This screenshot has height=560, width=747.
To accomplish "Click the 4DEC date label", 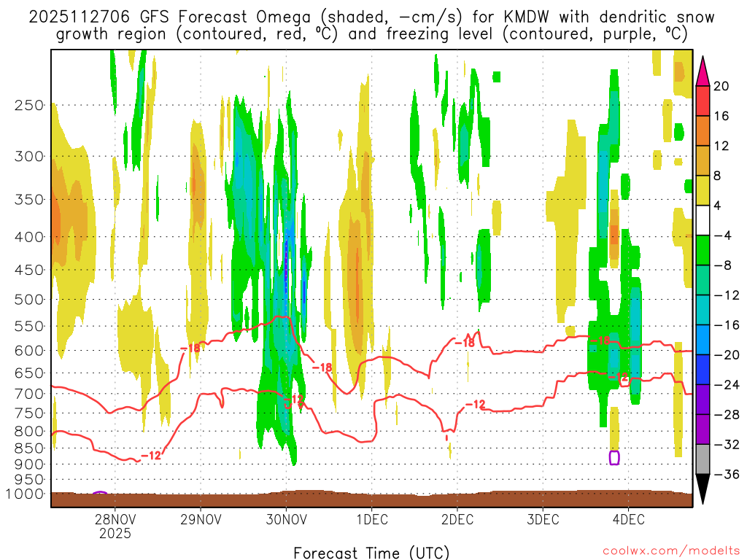I will pyautogui.click(x=629, y=519).
